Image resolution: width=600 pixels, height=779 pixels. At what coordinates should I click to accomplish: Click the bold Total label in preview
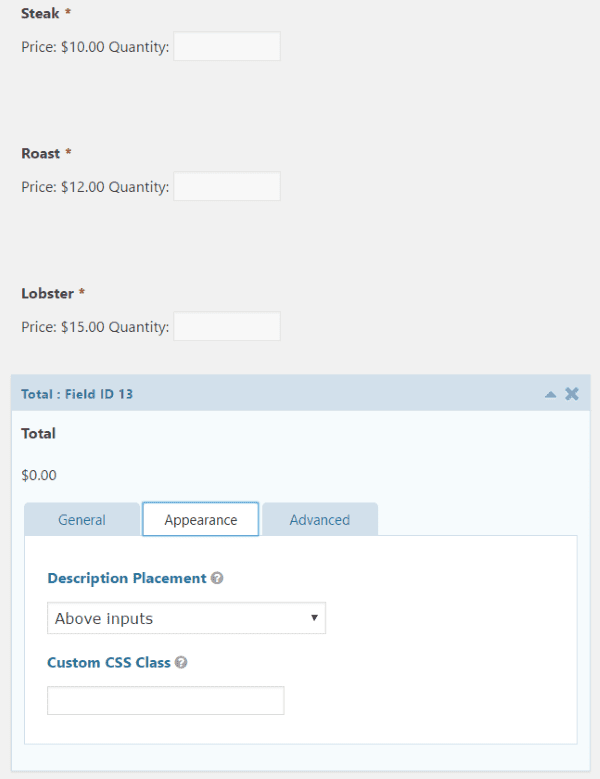pyautogui.click(x=38, y=434)
